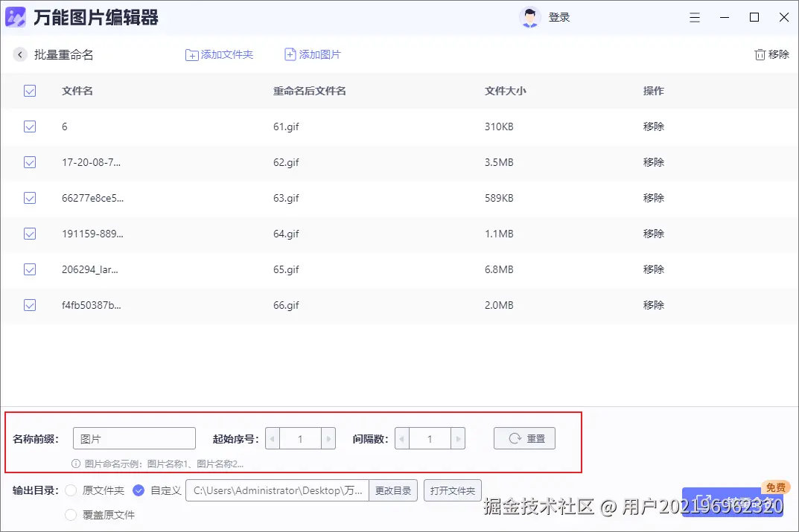799x532 pixels.
Task: Remove the 62.gif row via 移除
Action: pyautogui.click(x=653, y=162)
